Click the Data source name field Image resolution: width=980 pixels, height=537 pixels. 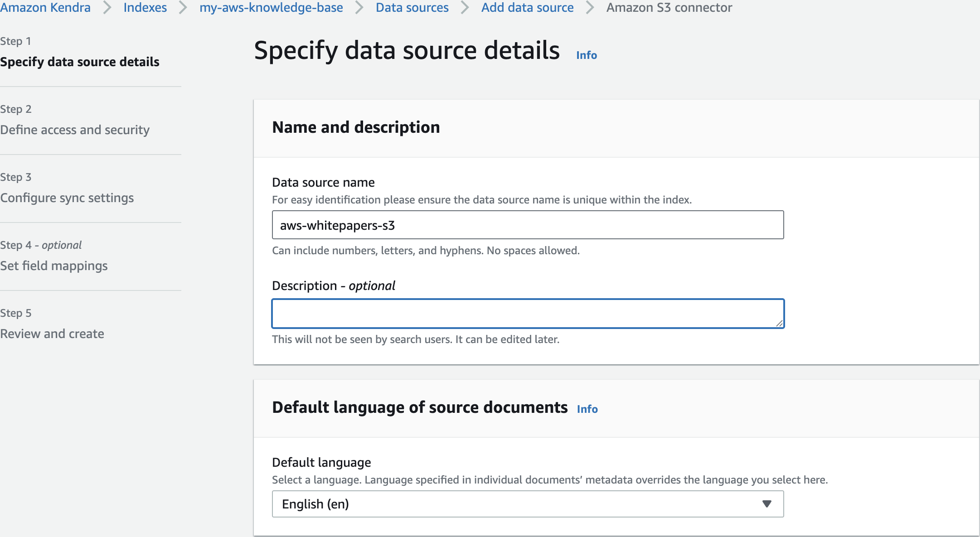click(x=528, y=225)
